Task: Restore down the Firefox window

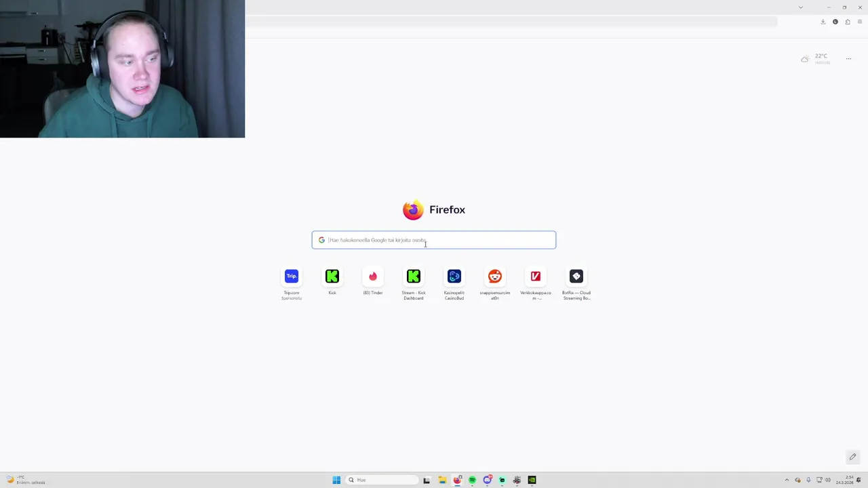Action: coord(844,7)
